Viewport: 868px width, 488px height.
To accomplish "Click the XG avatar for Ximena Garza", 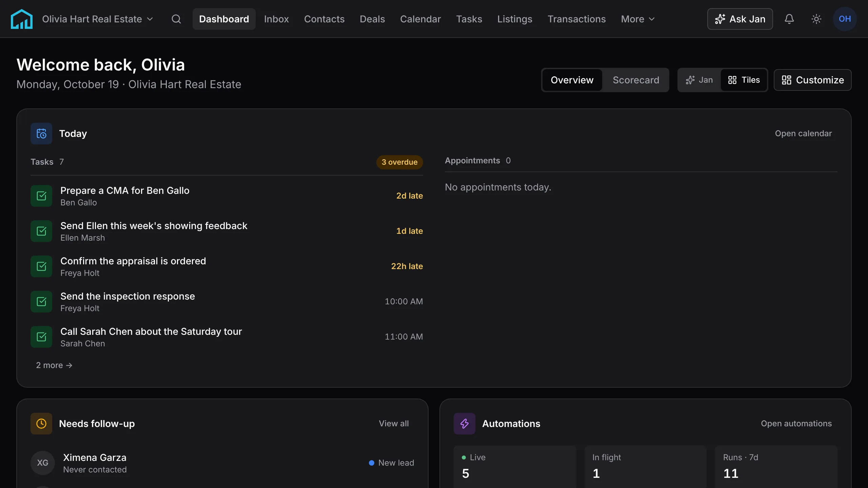I will pos(43,463).
